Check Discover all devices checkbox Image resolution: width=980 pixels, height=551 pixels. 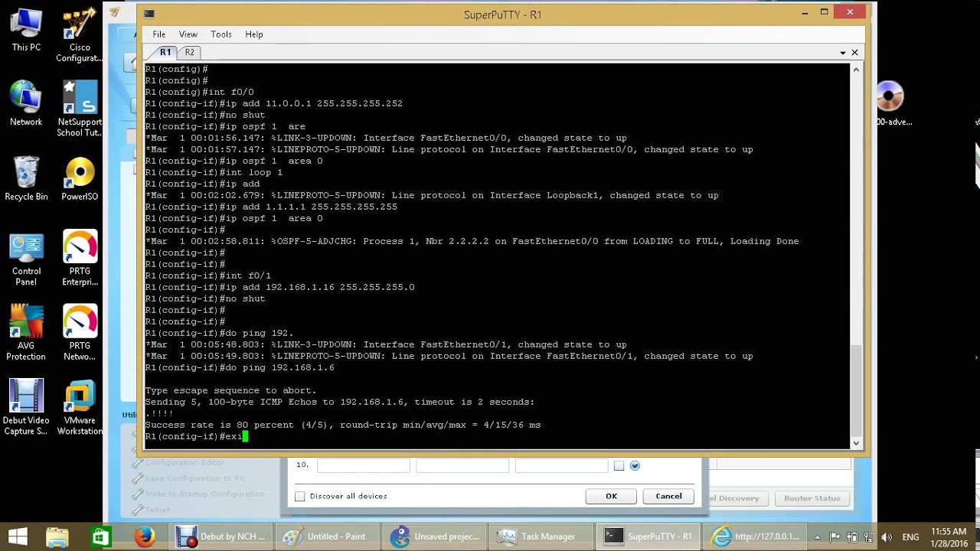pyautogui.click(x=300, y=496)
